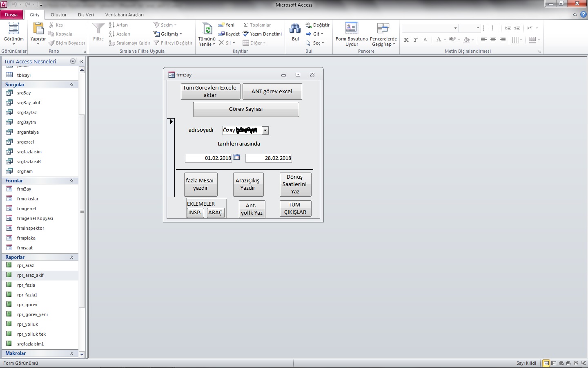The height and width of the screenshot is (368, 588).
Task: Toggle bold (K) text formatting
Action: tap(406, 40)
